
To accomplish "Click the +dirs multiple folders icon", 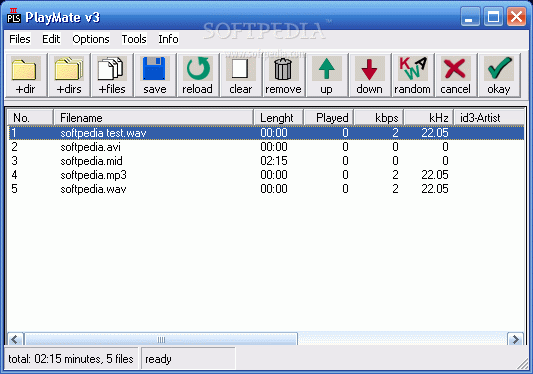I will 69,75.
